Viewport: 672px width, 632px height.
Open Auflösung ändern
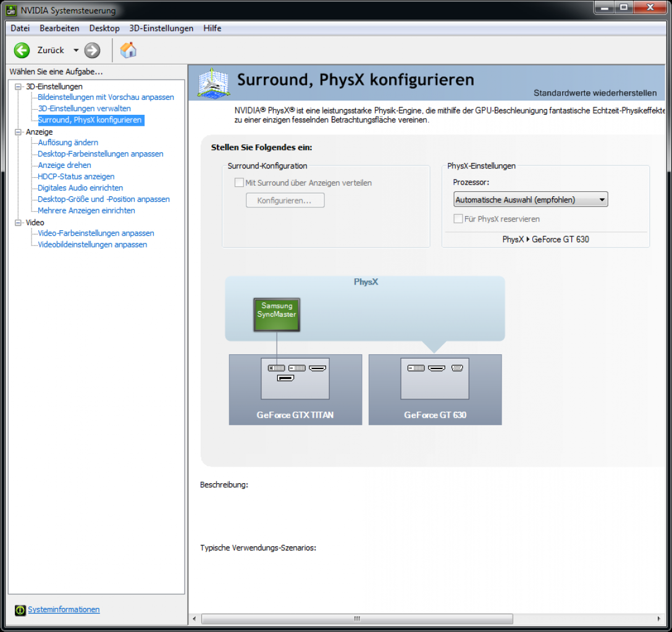coord(68,143)
